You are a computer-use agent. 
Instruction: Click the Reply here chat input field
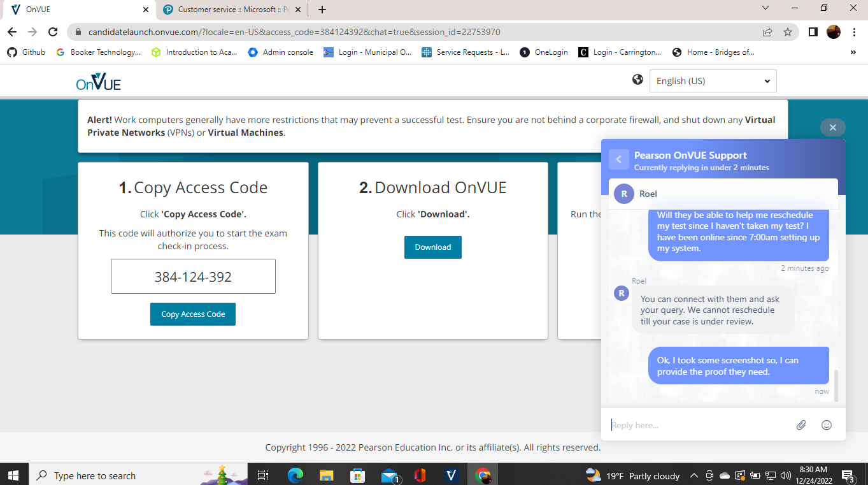694,424
